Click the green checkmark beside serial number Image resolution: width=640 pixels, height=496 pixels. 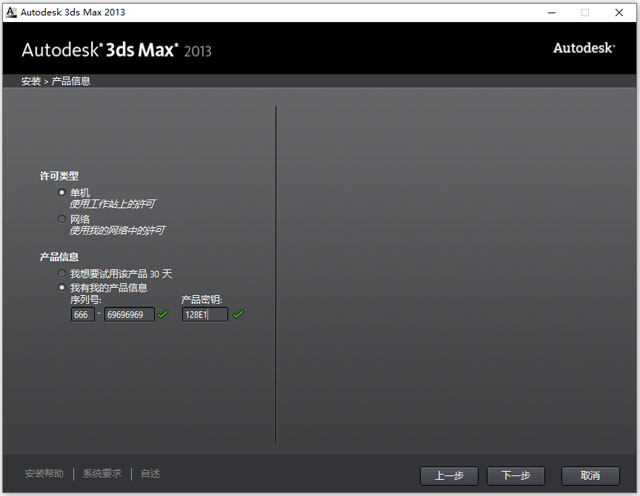pos(163,314)
